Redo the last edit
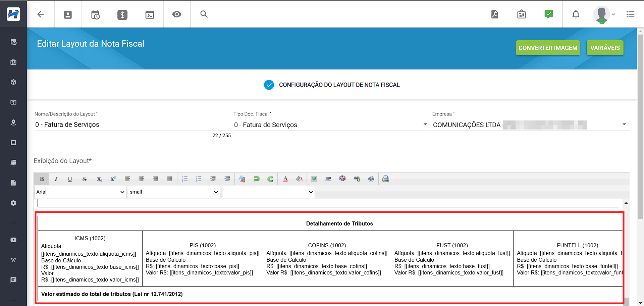 click(x=270, y=179)
